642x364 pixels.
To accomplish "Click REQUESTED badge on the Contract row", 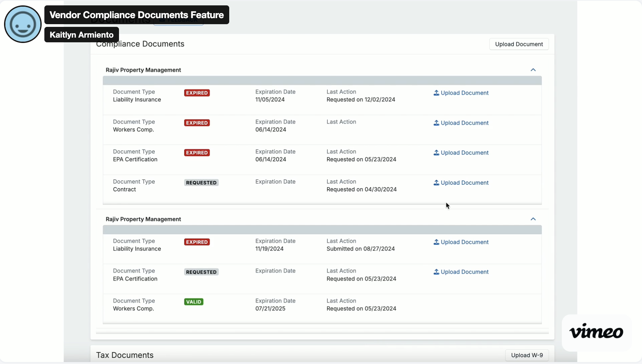I will [x=201, y=183].
